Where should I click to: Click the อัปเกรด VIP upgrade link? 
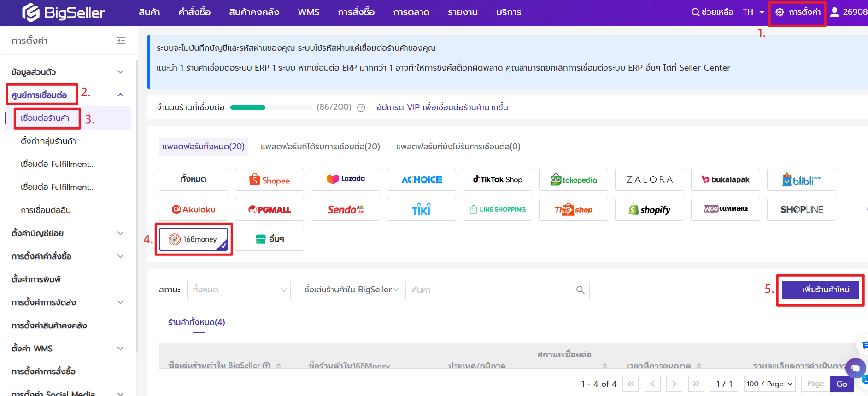point(442,107)
